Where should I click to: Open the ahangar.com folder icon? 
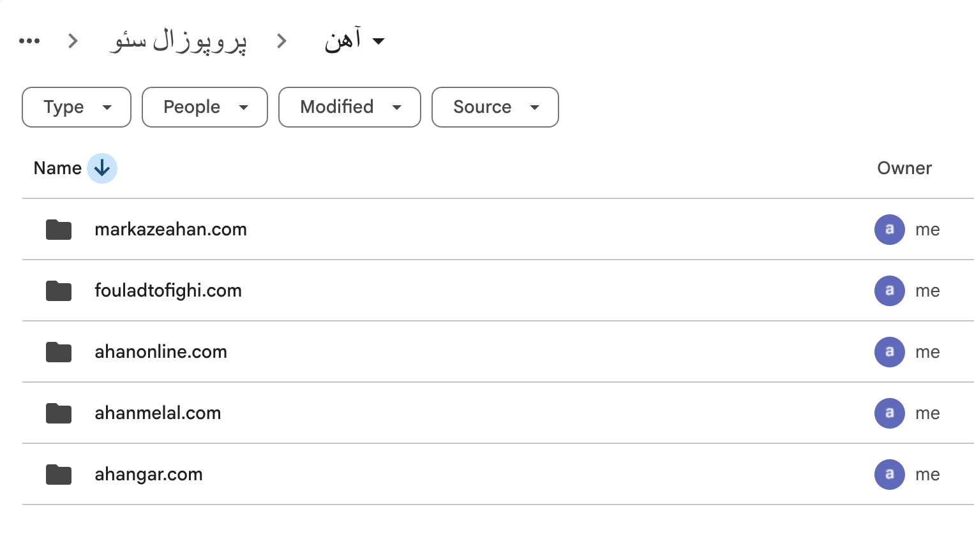tap(58, 475)
